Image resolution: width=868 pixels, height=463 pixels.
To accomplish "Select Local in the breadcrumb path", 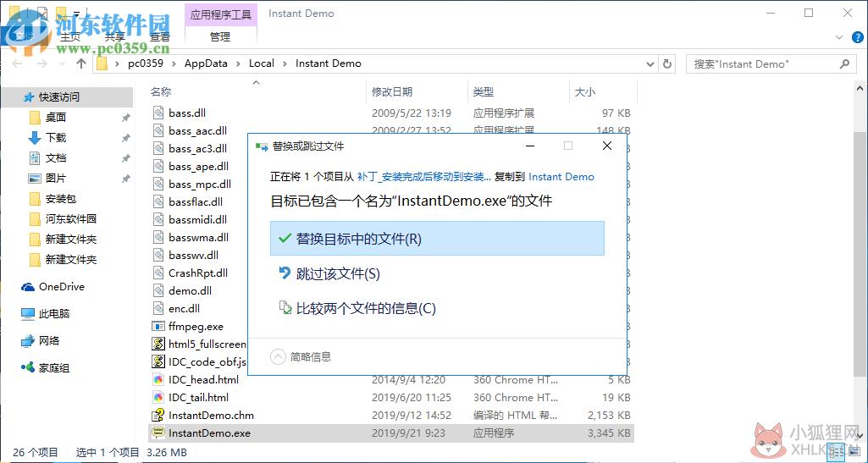I will click(x=262, y=63).
